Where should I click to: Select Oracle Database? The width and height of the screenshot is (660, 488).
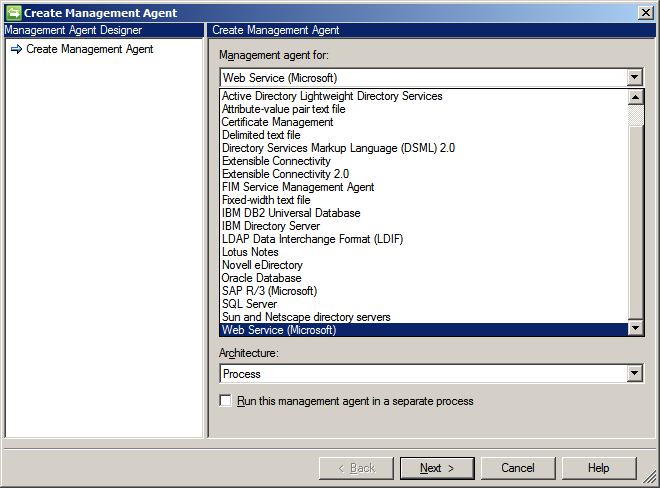(424, 278)
